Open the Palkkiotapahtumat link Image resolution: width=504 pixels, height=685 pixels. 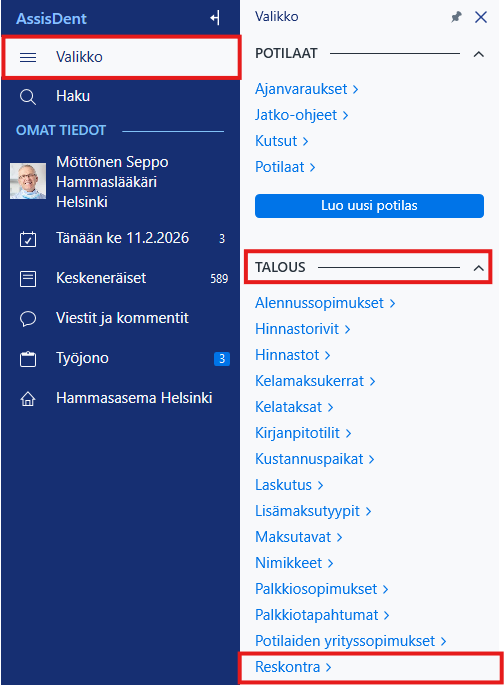click(x=322, y=615)
